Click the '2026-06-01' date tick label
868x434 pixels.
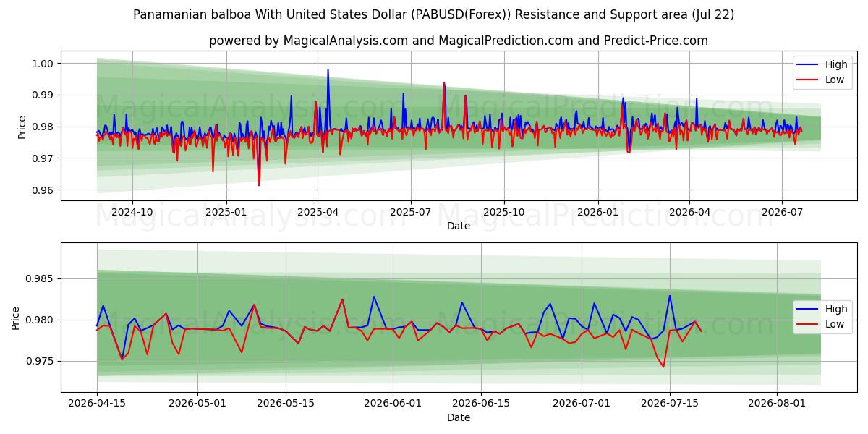pyautogui.click(x=393, y=404)
